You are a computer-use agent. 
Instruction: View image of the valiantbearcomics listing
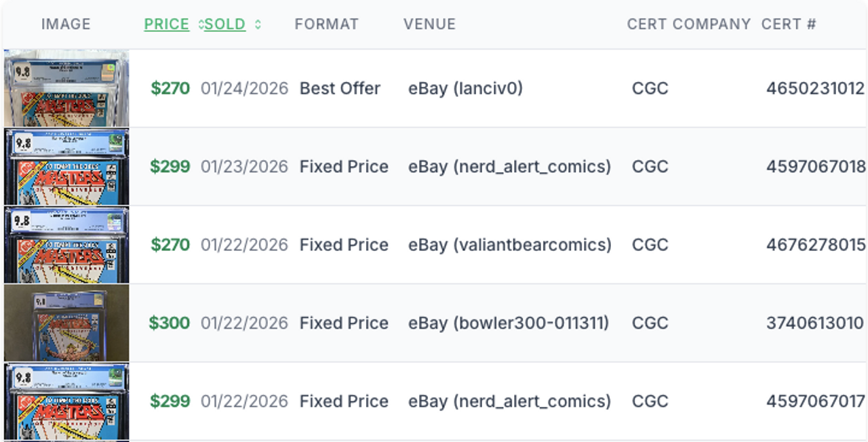click(66, 245)
